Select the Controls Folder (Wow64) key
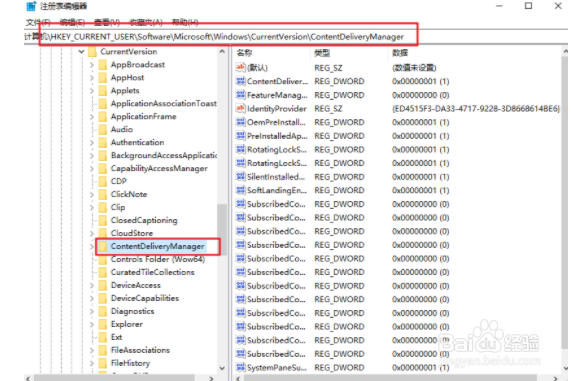The width and height of the screenshot is (571, 381). (158, 259)
